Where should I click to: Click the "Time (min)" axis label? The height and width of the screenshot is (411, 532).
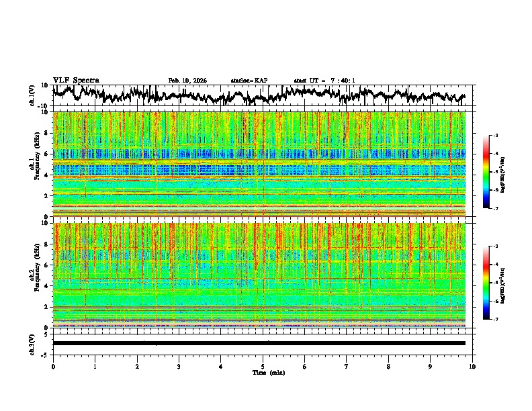(269, 373)
